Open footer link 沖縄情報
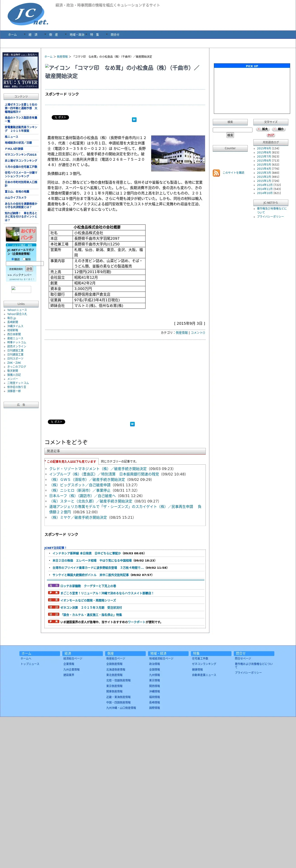This screenshot has height=868, width=296. pos(155,691)
